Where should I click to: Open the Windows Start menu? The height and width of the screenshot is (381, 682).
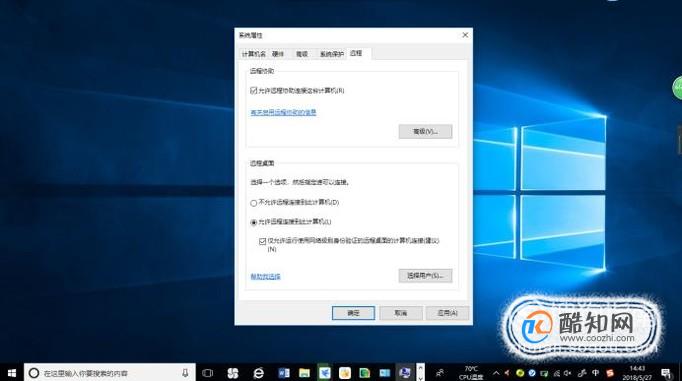(x=12, y=373)
